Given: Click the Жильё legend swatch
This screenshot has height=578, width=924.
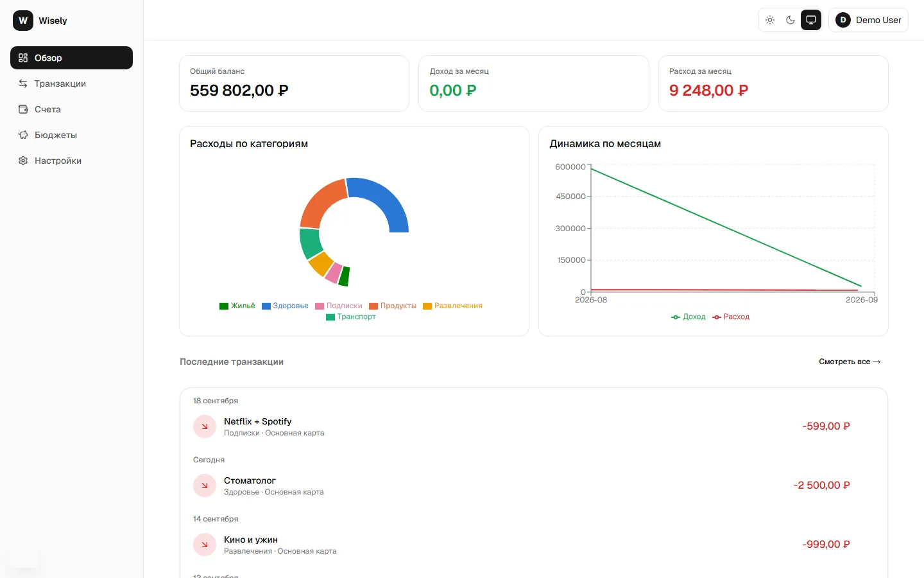Looking at the screenshot, I should 224,306.
